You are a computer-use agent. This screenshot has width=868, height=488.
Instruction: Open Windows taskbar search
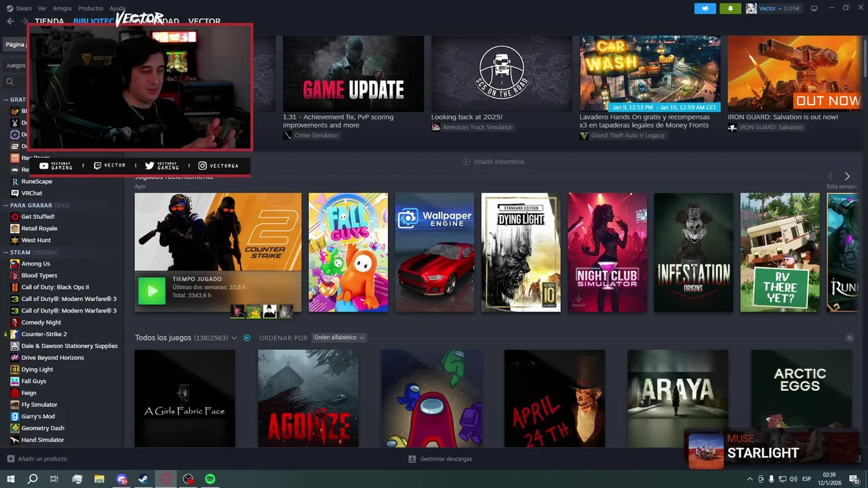[33, 479]
